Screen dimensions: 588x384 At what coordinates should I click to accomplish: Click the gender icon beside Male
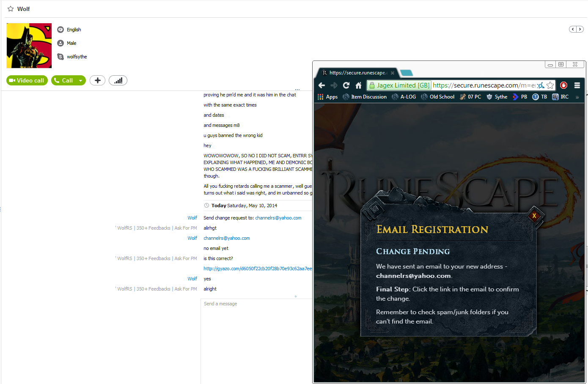pos(60,43)
